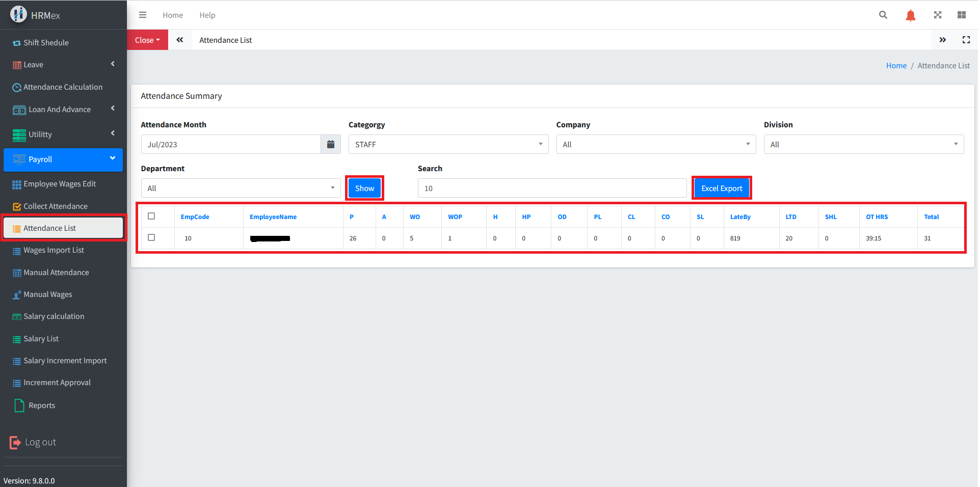Open the Division dropdown
980x487 pixels.
[863, 145]
